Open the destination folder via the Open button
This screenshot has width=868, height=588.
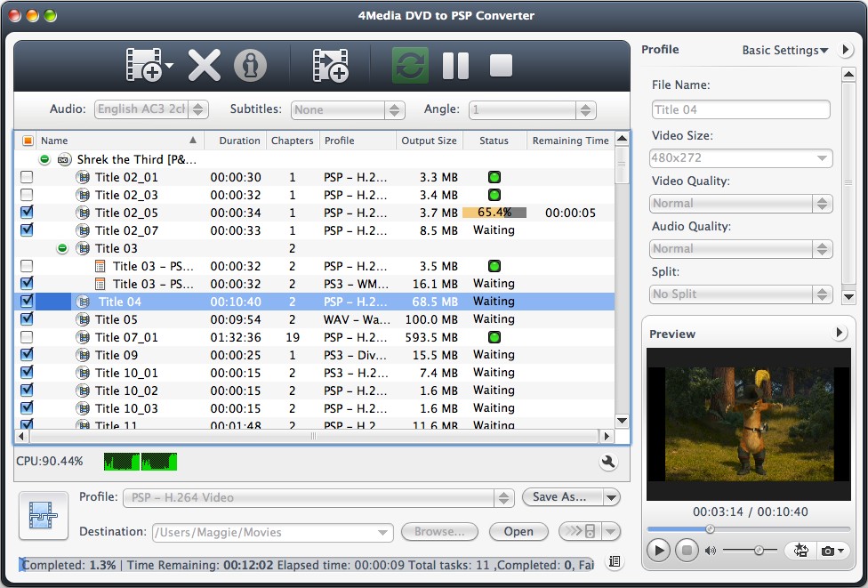coord(518,532)
